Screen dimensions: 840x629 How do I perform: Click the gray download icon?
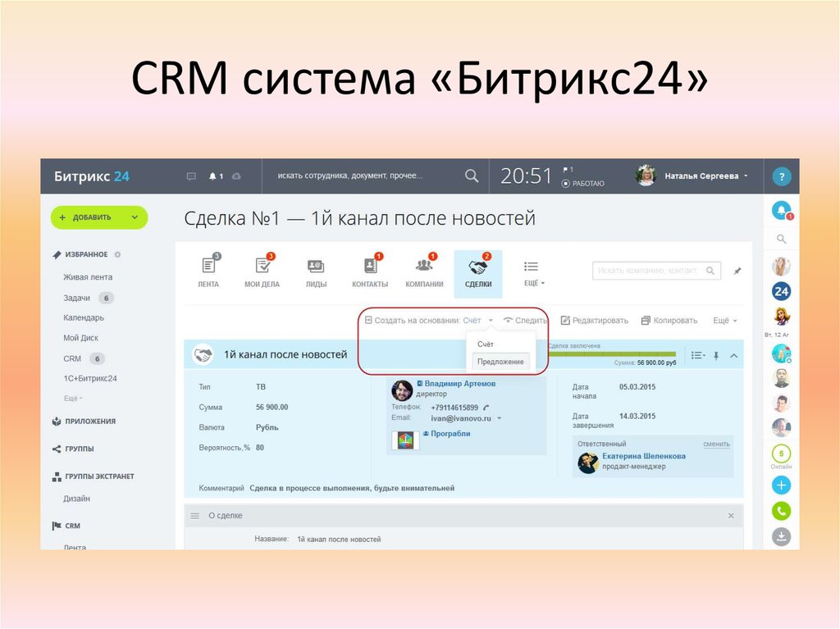click(781, 536)
